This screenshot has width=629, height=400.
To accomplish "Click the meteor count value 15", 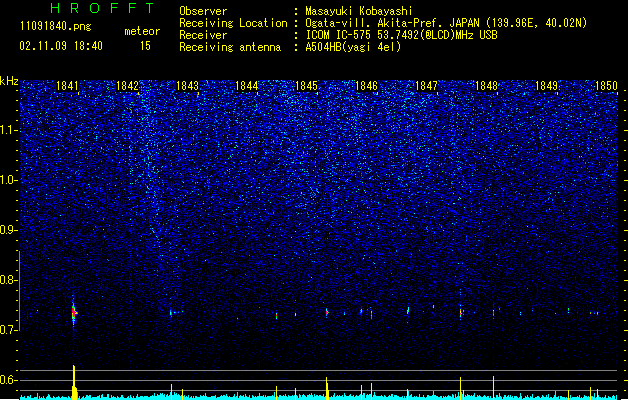I will pyautogui.click(x=145, y=46).
